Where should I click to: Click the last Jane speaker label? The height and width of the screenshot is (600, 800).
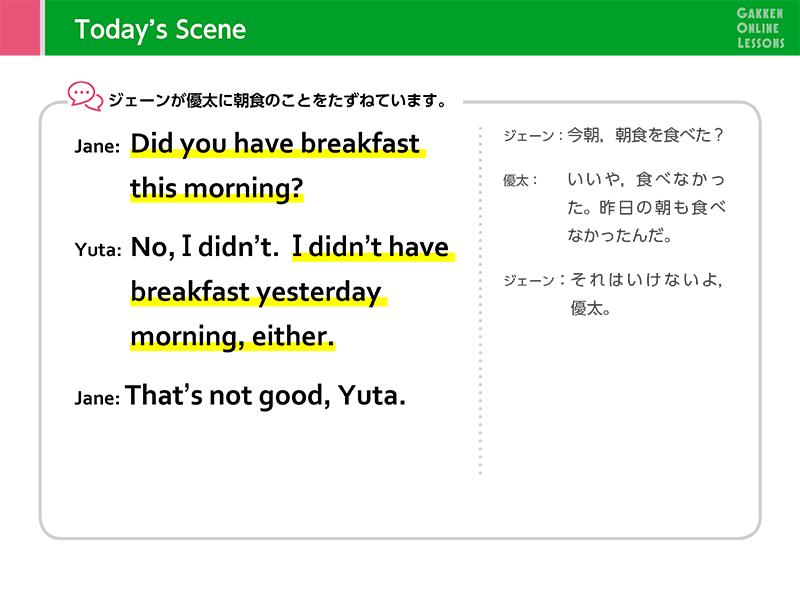[x=97, y=398]
